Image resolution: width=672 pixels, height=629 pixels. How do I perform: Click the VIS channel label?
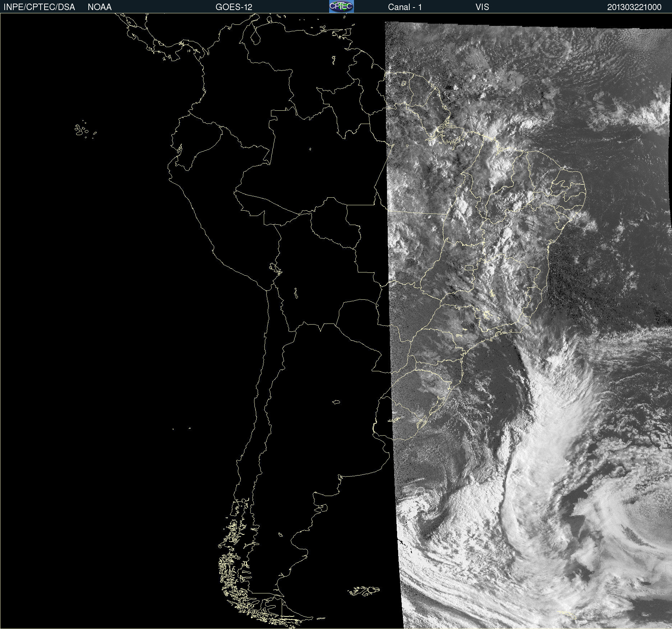pyautogui.click(x=482, y=7)
